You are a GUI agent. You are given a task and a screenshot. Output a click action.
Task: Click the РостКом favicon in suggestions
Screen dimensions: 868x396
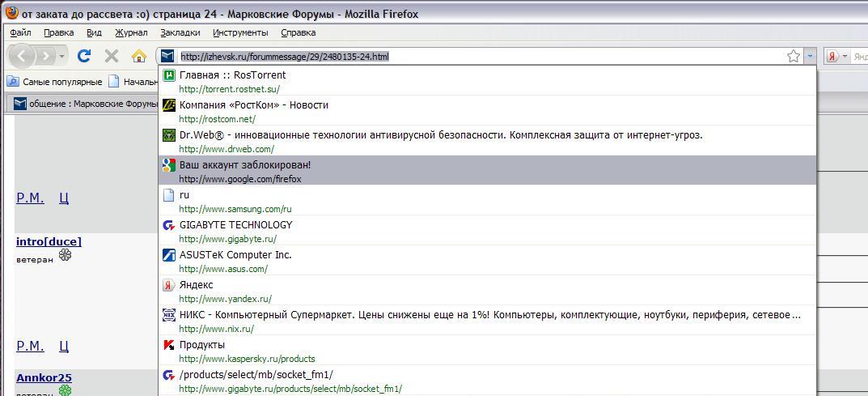tap(169, 105)
